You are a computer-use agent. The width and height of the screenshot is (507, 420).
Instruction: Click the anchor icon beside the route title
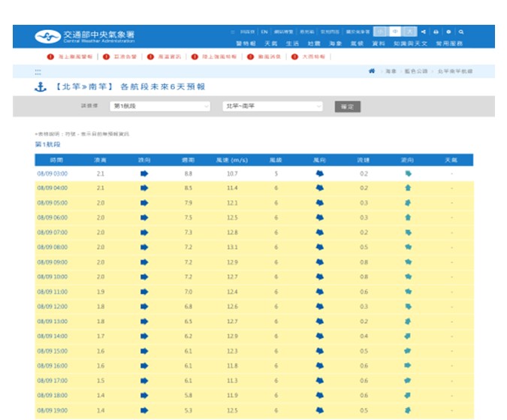pyautogui.click(x=41, y=87)
